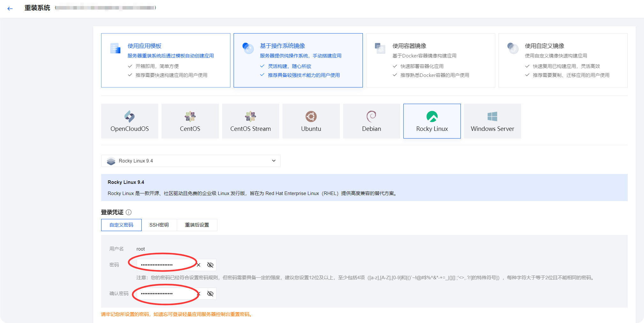Select the CentOS operating system icon

pos(190,121)
